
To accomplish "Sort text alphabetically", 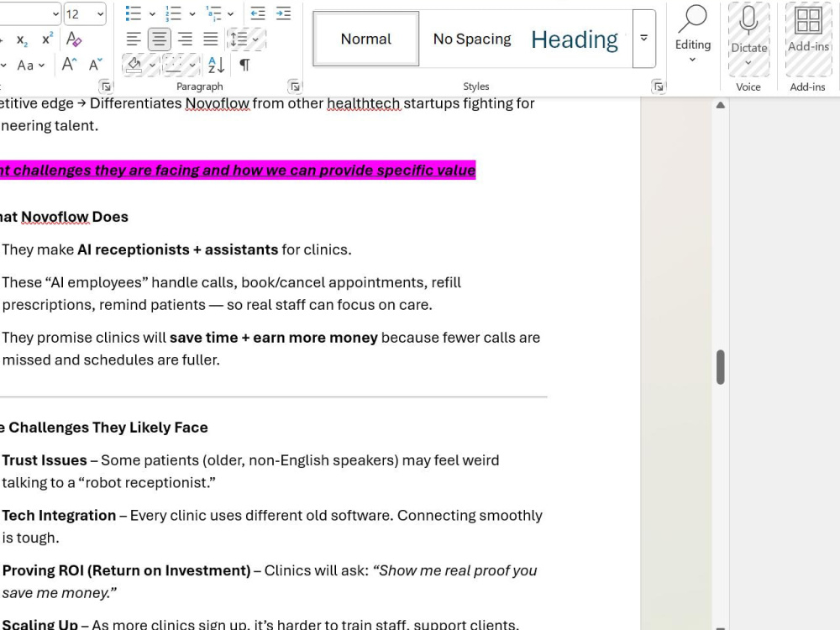I will (x=216, y=65).
